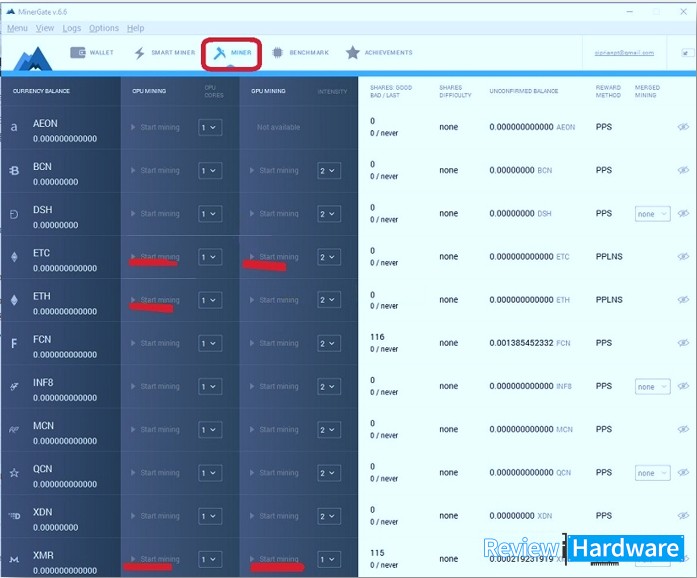This screenshot has width=697, height=578.
Task: Expand ETC CPU cores dropdown
Action: coord(210,257)
